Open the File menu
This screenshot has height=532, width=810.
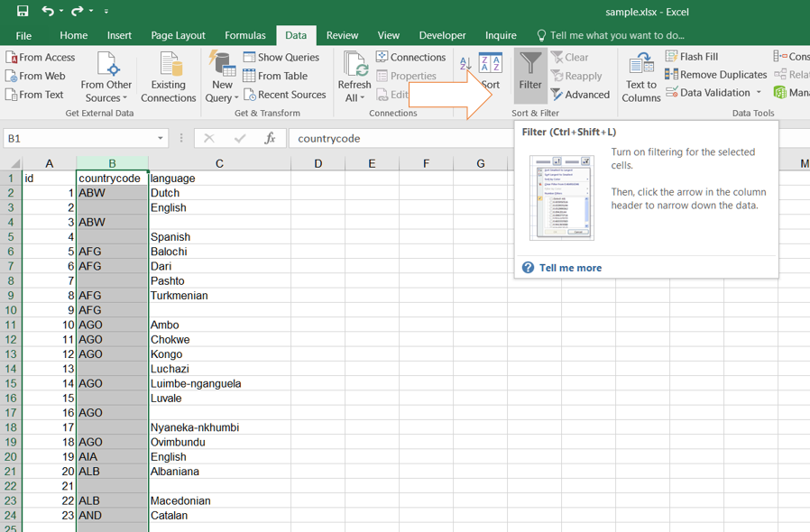[23, 35]
